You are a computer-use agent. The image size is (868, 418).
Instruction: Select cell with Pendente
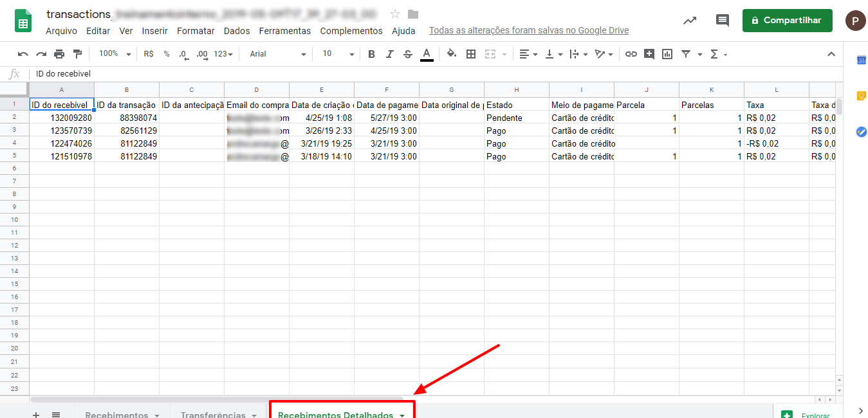pos(517,118)
